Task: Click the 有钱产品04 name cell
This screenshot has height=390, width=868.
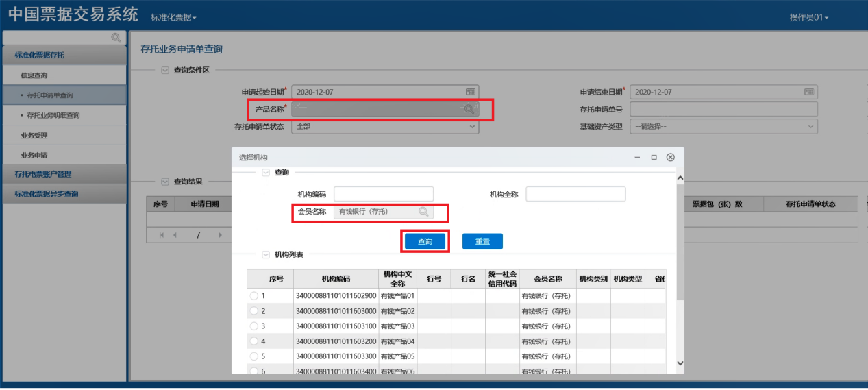Action: [397, 341]
